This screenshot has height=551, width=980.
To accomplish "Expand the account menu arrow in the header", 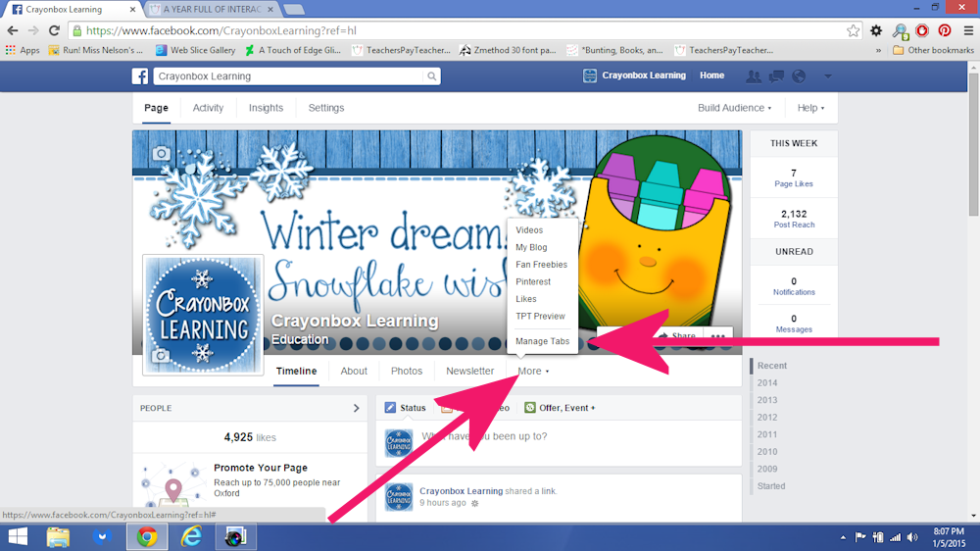I will pyautogui.click(x=827, y=76).
